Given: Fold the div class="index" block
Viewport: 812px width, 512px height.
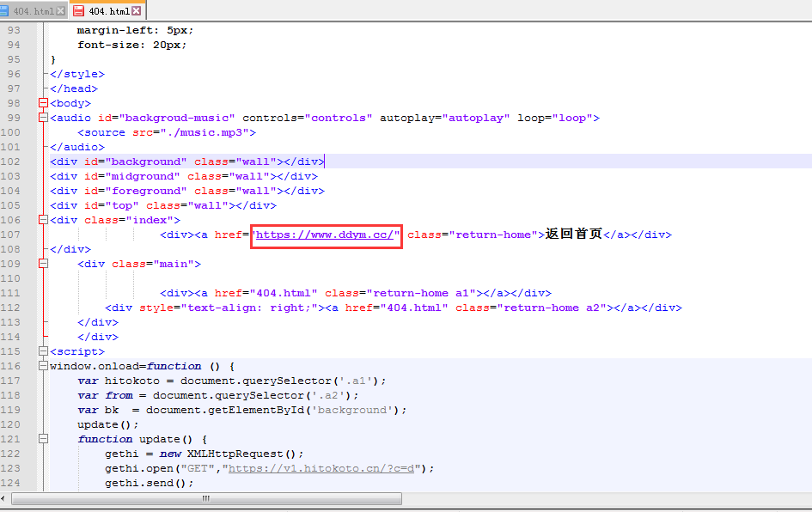Looking at the screenshot, I should [x=43, y=220].
